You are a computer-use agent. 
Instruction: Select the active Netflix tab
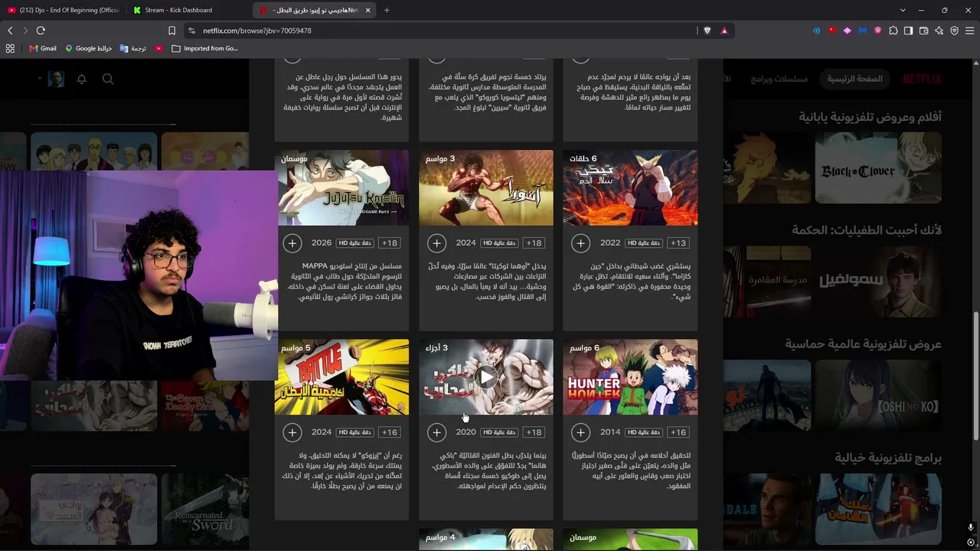(x=315, y=10)
